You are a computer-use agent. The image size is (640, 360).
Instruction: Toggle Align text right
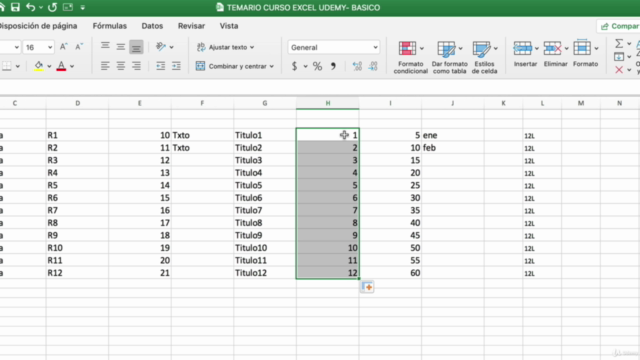coord(136,66)
